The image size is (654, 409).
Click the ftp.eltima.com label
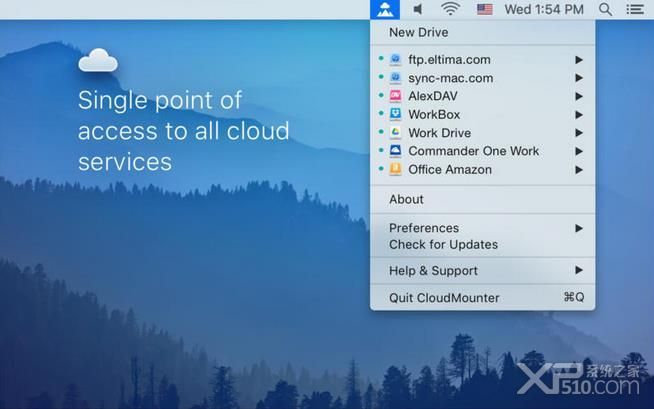coord(449,60)
